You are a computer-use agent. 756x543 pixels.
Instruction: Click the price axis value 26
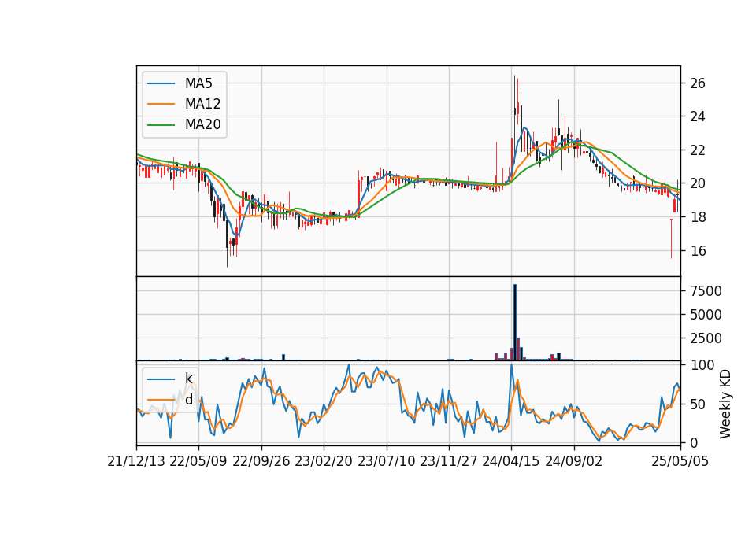pos(698,83)
